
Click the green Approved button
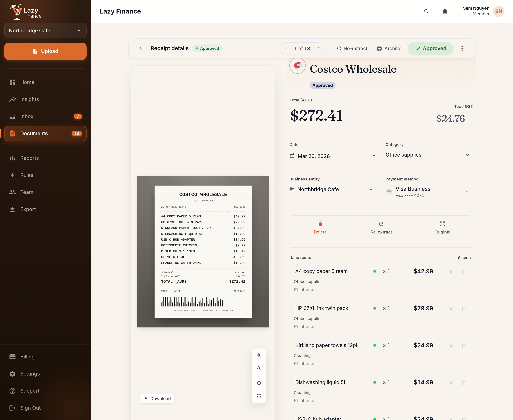pyautogui.click(x=431, y=48)
